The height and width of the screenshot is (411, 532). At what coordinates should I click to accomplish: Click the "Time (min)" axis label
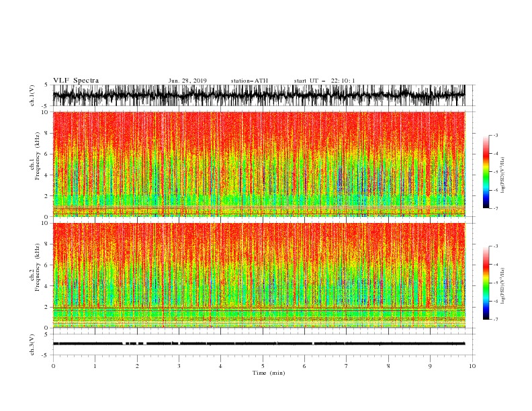[x=269, y=373]
